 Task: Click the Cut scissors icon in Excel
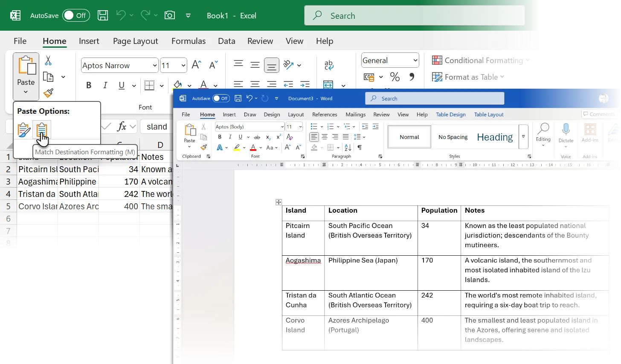pyautogui.click(x=48, y=61)
